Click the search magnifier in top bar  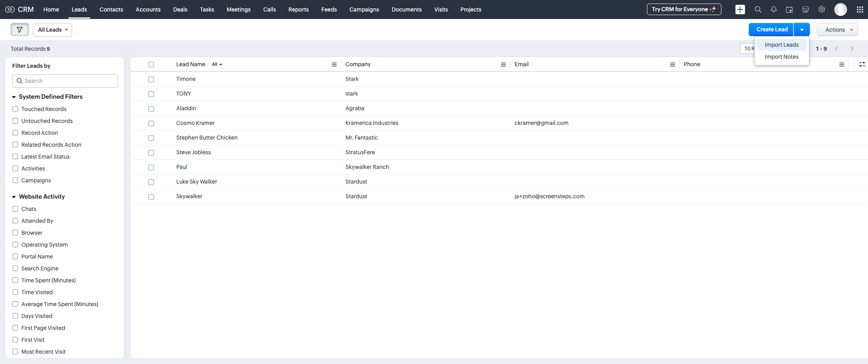point(758,10)
